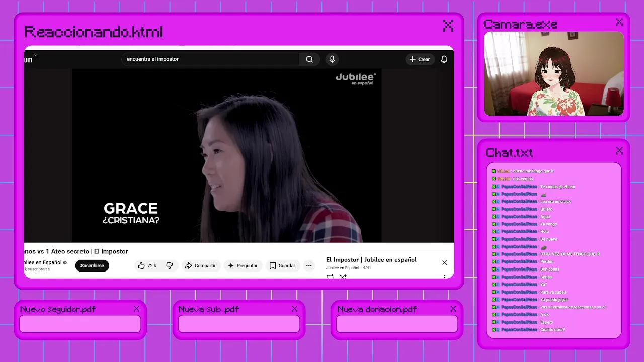Image resolution: width=644 pixels, height=362 pixels.
Task: Click chat message 'Leo era un crack'
Action: 555,202
